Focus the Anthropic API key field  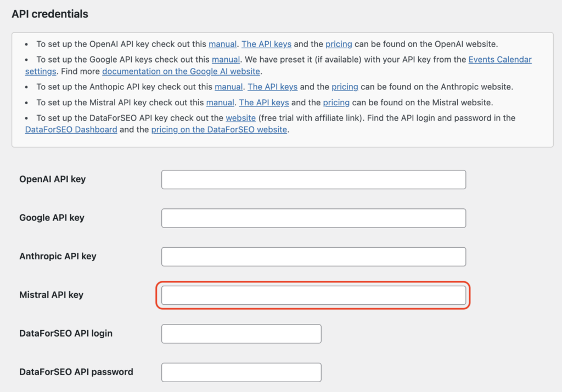313,256
